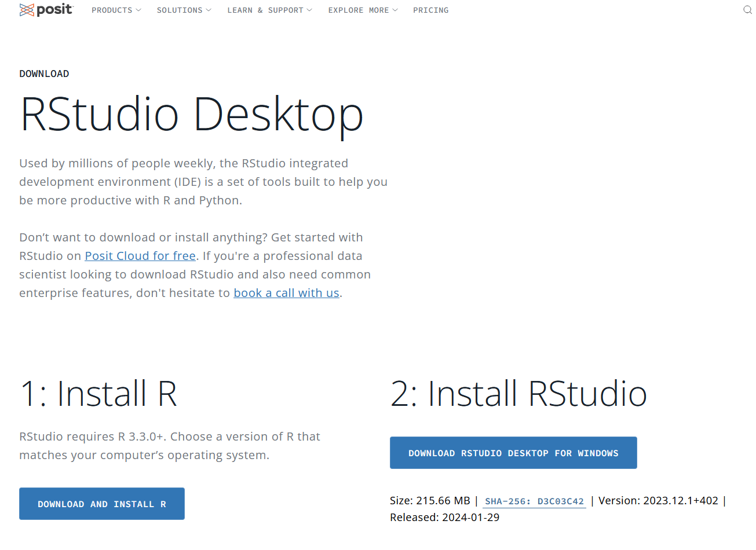Screen dimensions: 756x550
Task: Expand the LEARN & SUPPORT dropdown chevron
Action: 310,10
